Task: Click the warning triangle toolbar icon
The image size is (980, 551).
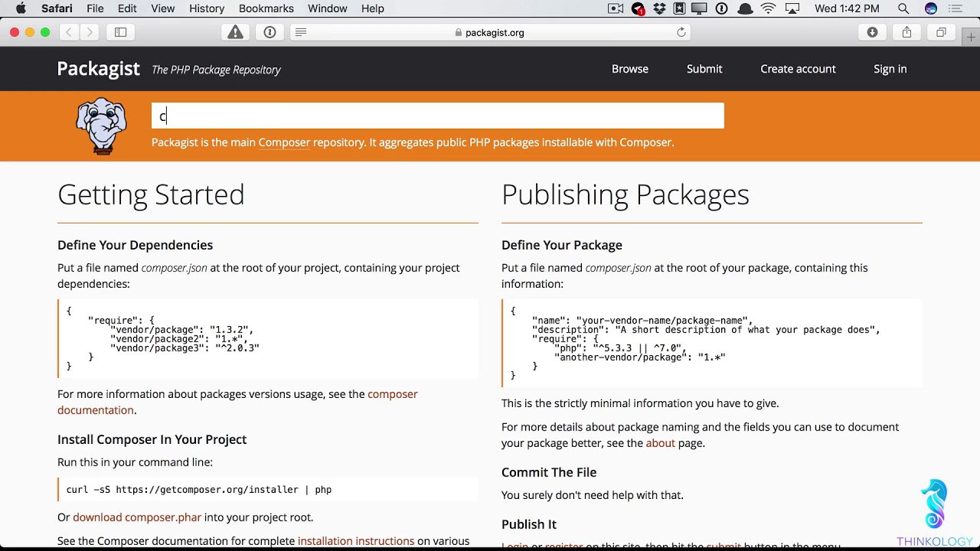Action: coord(235,32)
